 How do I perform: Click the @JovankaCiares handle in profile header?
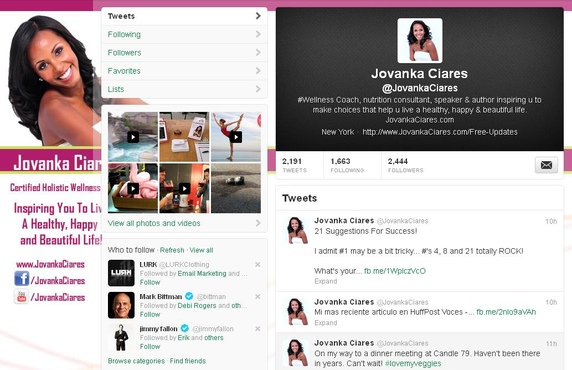click(420, 88)
